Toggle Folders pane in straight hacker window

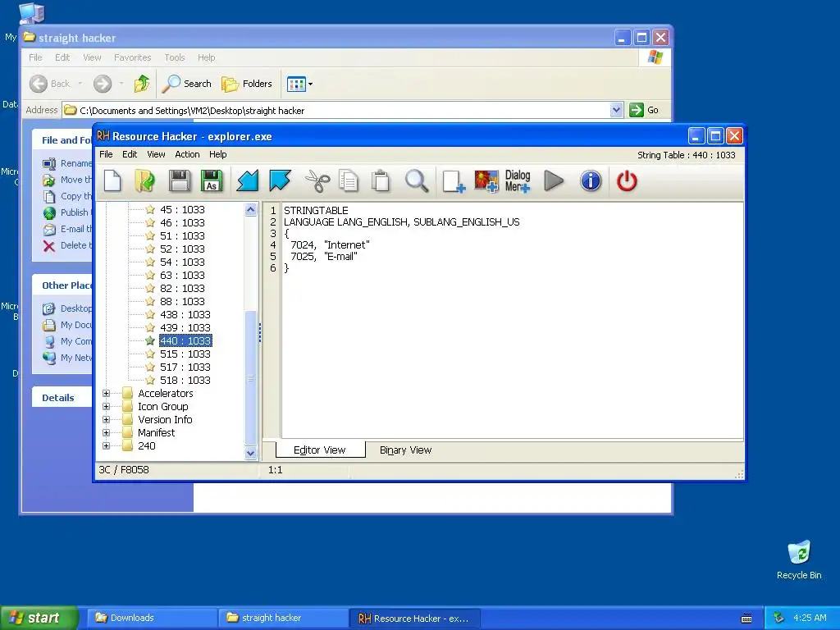(x=247, y=84)
